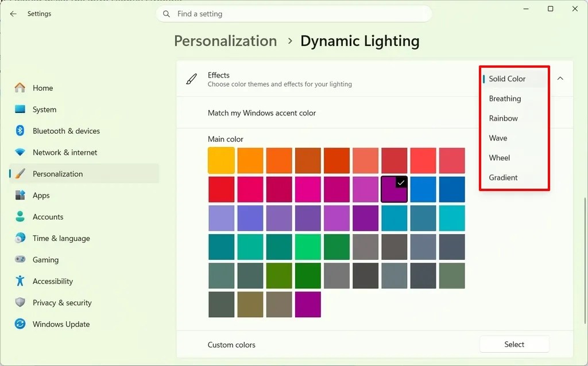Click the Time & language globe icon
588x366 pixels.
pyautogui.click(x=20, y=238)
